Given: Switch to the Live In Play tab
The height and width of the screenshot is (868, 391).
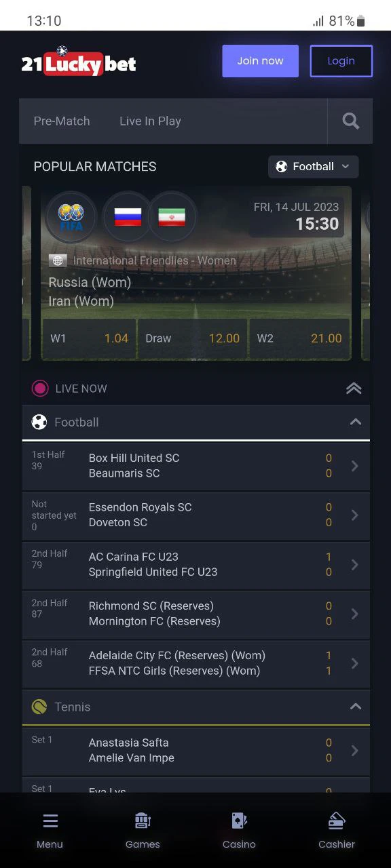Looking at the screenshot, I should (x=150, y=121).
